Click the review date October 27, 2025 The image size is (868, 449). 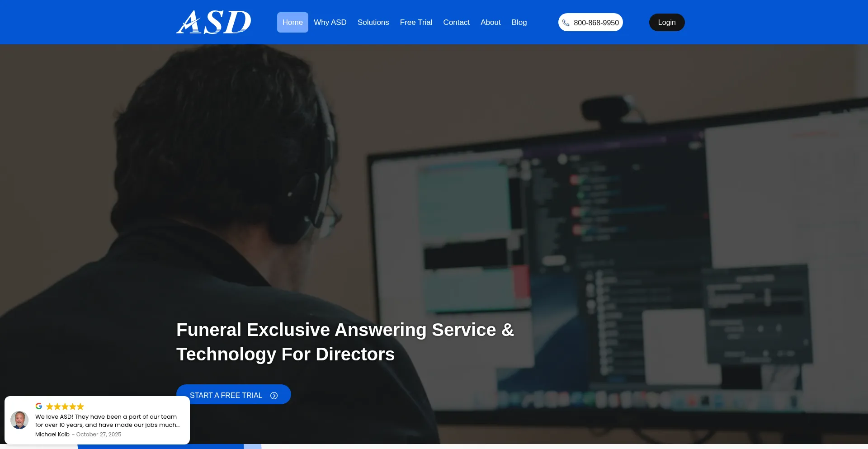(x=99, y=434)
